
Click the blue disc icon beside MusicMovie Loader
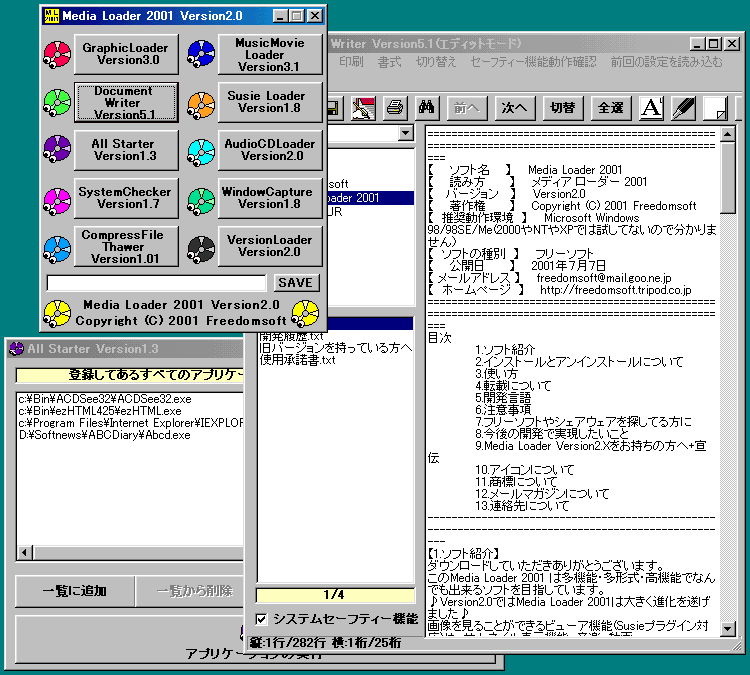201,53
